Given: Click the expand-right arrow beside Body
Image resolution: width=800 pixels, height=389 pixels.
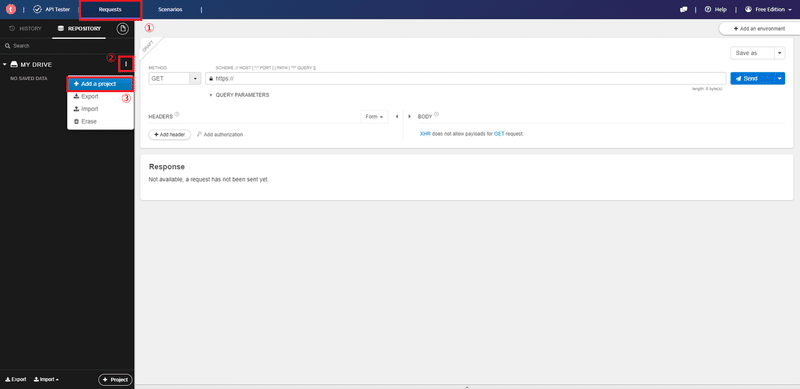Looking at the screenshot, I should 409,117.
